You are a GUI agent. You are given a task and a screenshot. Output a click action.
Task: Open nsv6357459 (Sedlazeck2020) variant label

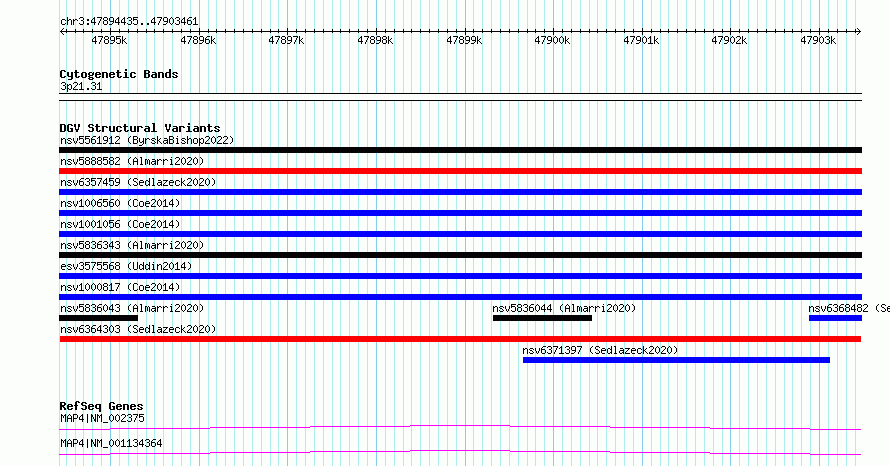click(x=138, y=182)
